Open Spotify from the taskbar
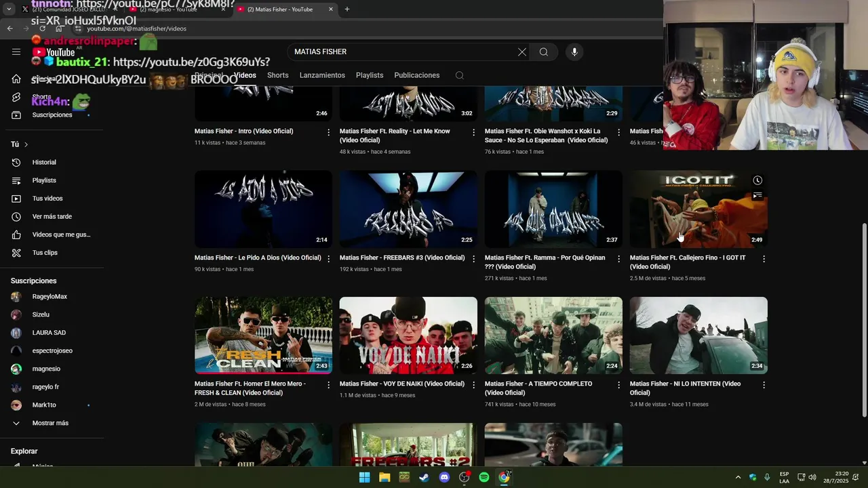868x488 pixels. [484, 477]
